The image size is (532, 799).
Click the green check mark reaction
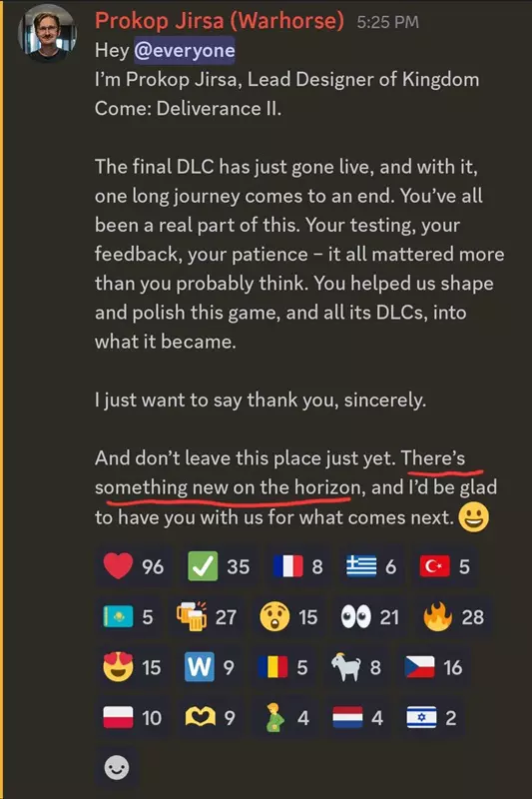(219, 566)
